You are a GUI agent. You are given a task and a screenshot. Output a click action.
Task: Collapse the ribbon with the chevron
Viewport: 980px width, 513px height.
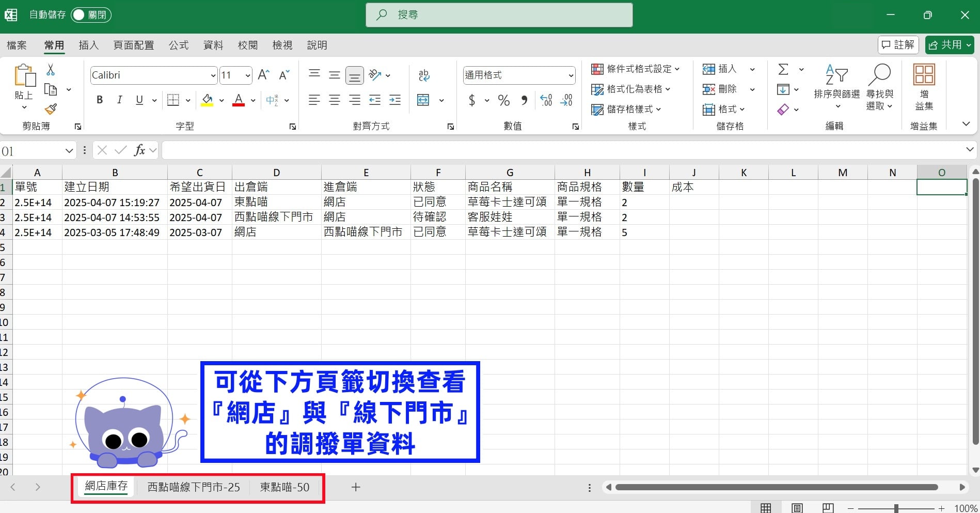coord(966,123)
